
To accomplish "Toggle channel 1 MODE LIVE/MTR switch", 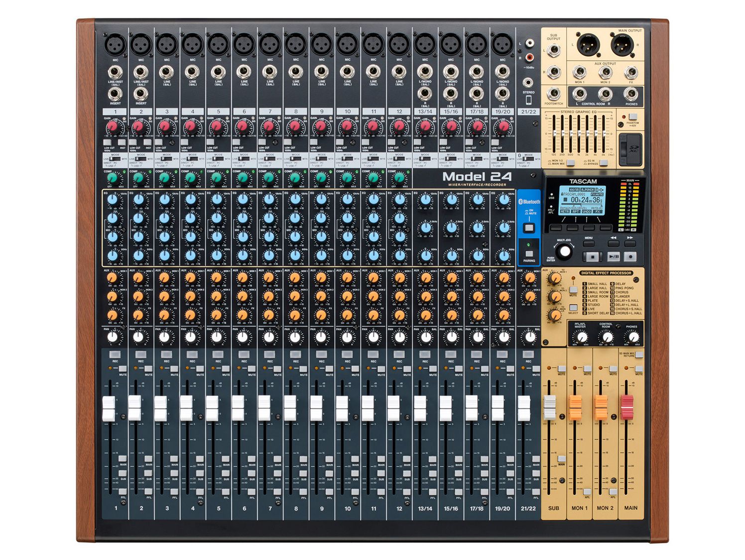I will [115, 159].
